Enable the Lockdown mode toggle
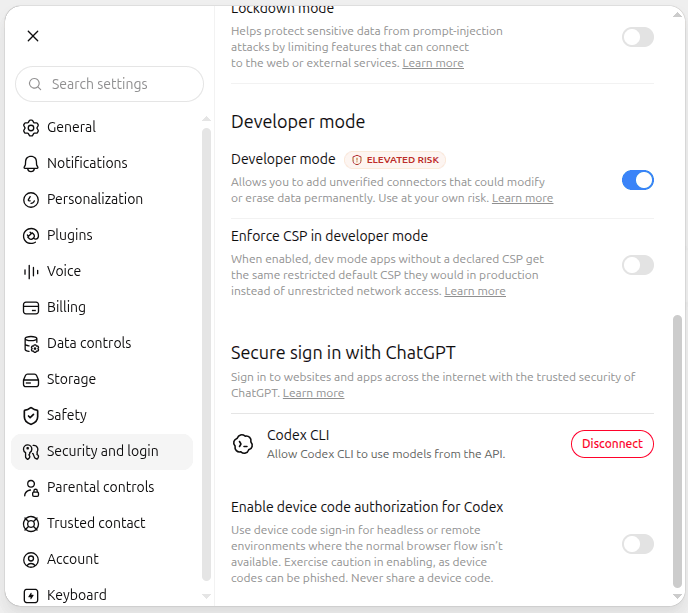This screenshot has width=688, height=613. pos(638,37)
